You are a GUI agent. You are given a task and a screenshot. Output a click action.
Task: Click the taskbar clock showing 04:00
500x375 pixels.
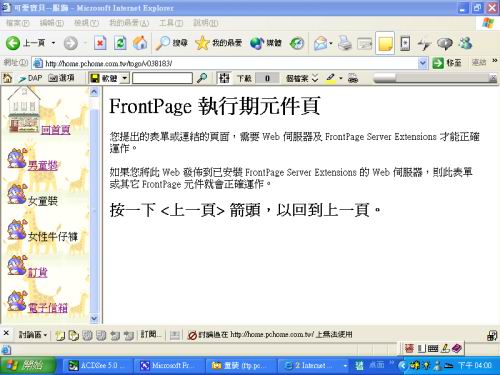click(475, 366)
